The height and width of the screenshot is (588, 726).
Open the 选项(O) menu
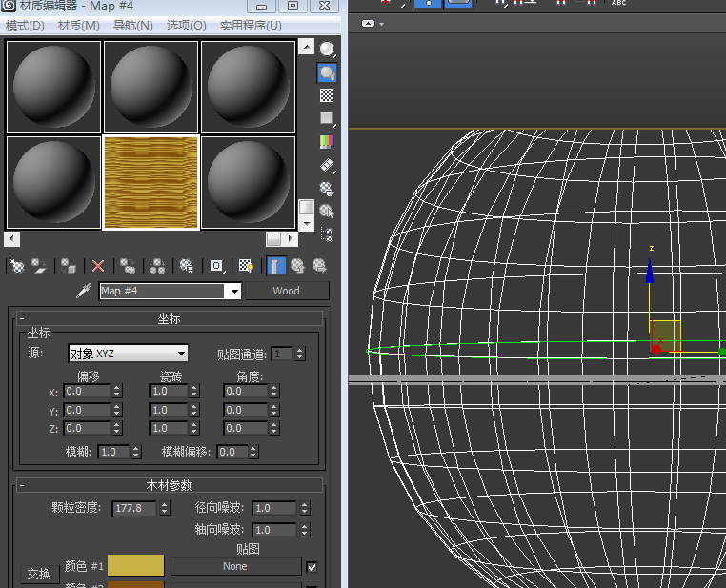point(186,26)
